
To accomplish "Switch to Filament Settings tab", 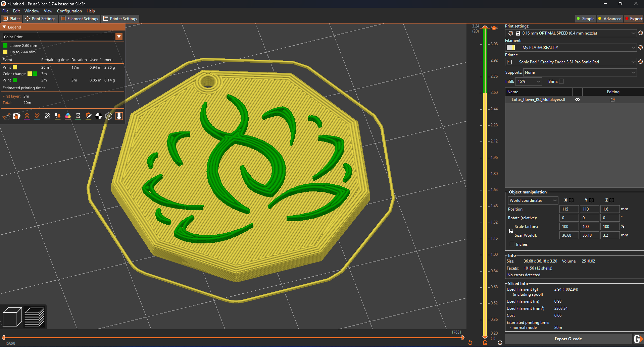I will (x=80, y=19).
